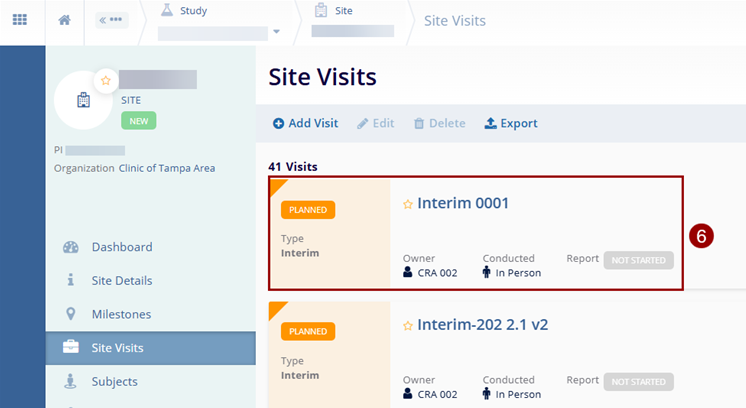Open the Interim 0001 visit link
746x408 pixels.
pyautogui.click(x=463, y=203)
